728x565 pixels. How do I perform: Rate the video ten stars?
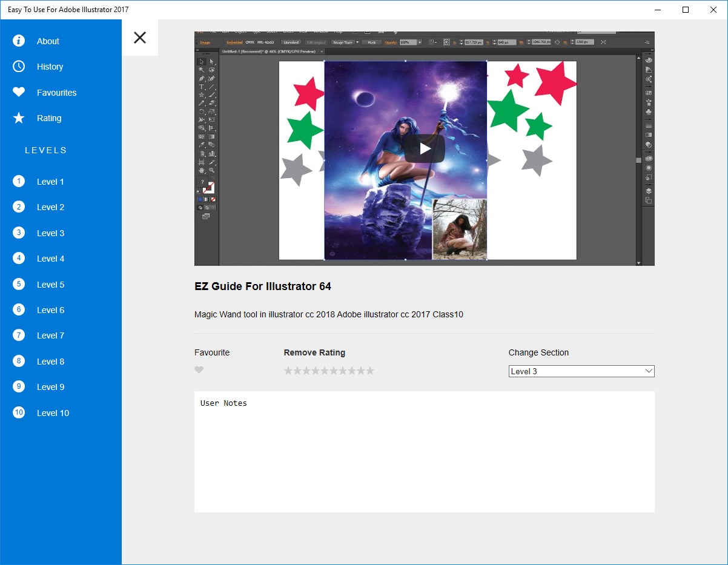(370, 371)
